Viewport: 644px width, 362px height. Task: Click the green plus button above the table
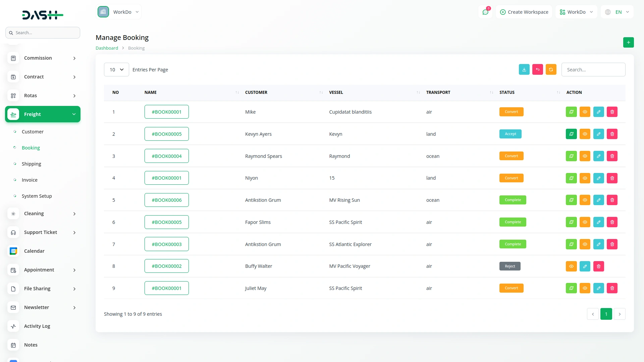click(629, 42)
